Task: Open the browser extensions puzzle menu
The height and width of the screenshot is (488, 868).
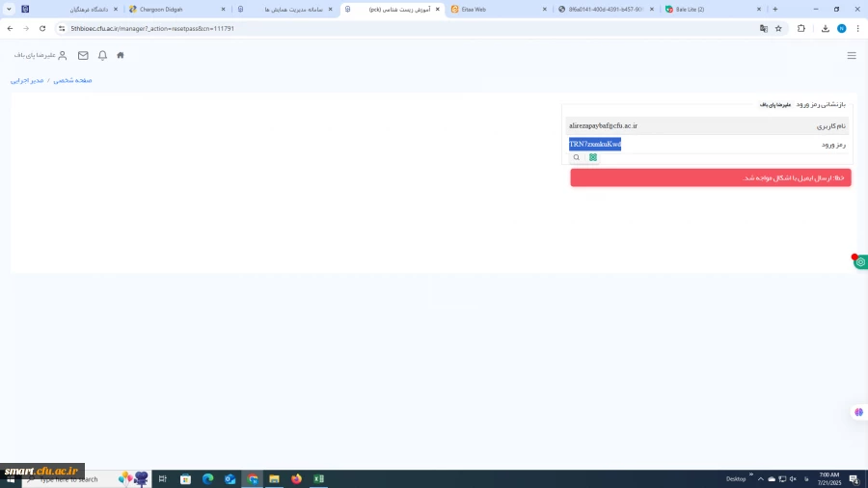Action: point(801,28)
